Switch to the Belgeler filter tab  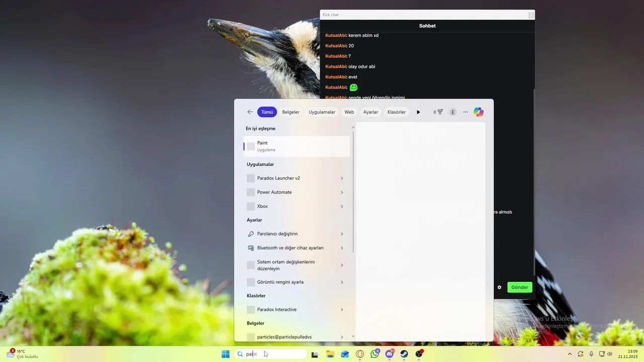click(291, 112)
